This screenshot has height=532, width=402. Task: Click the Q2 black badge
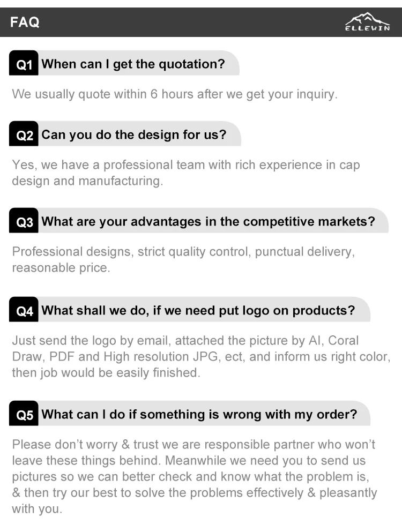tap(24, 135)
